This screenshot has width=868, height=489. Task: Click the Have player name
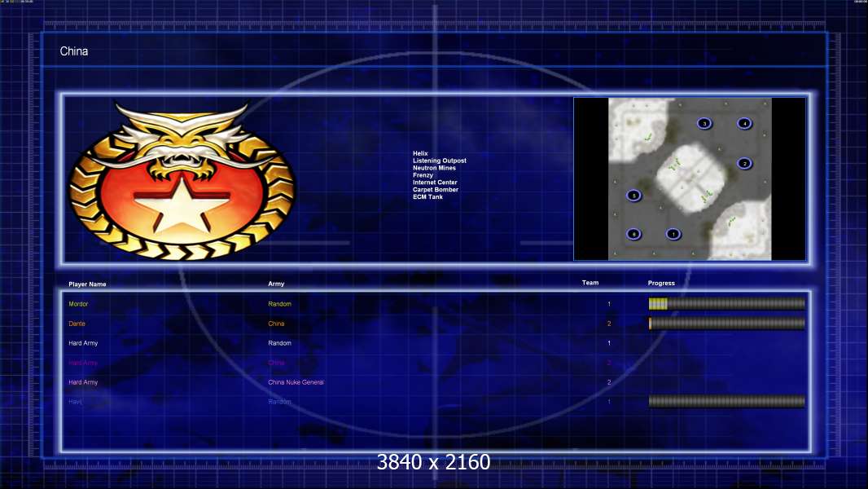coord(75,402)
